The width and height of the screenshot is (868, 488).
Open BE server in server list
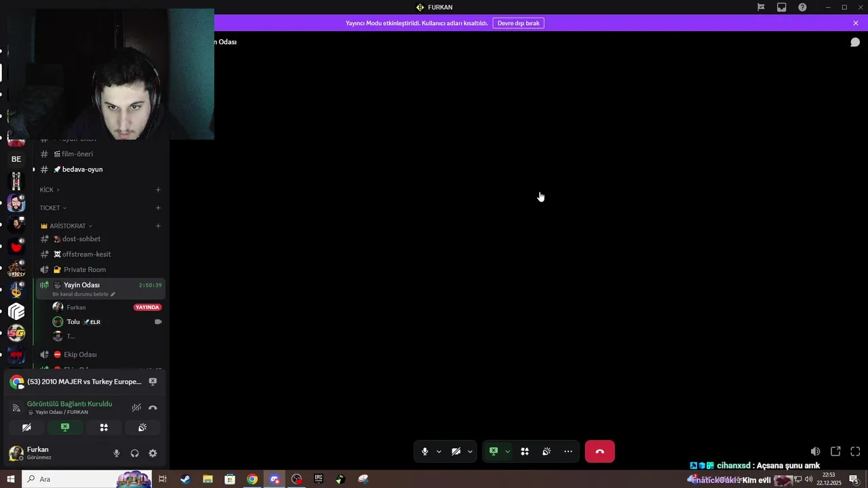(16, 159)
